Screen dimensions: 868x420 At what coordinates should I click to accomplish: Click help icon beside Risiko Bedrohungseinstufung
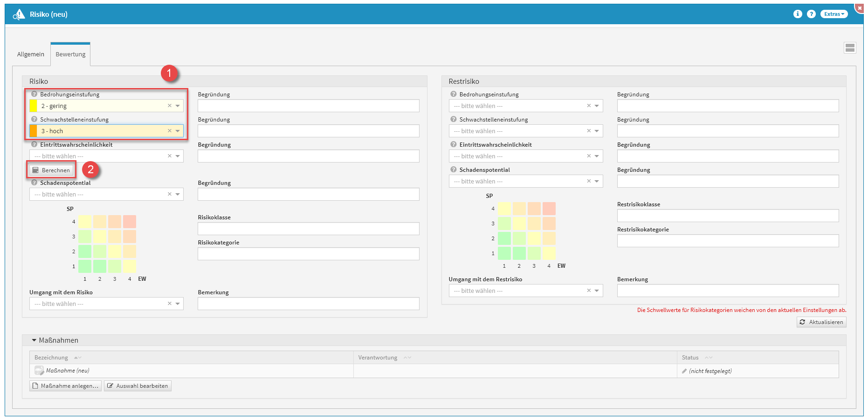[34, 94]
